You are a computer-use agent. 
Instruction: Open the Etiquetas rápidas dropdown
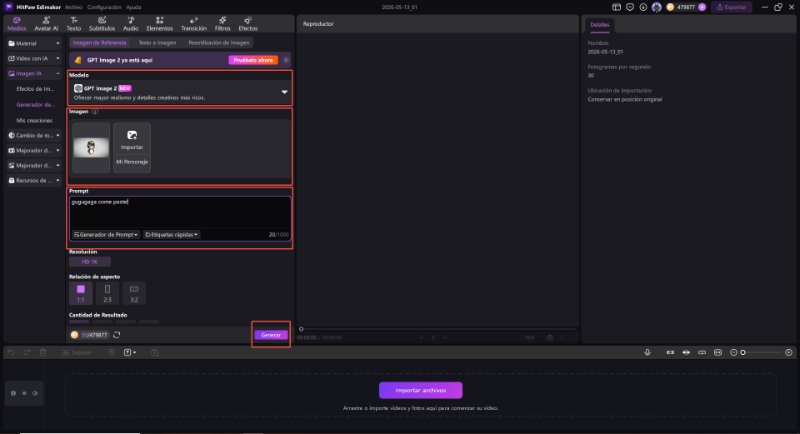click(171, 235)
